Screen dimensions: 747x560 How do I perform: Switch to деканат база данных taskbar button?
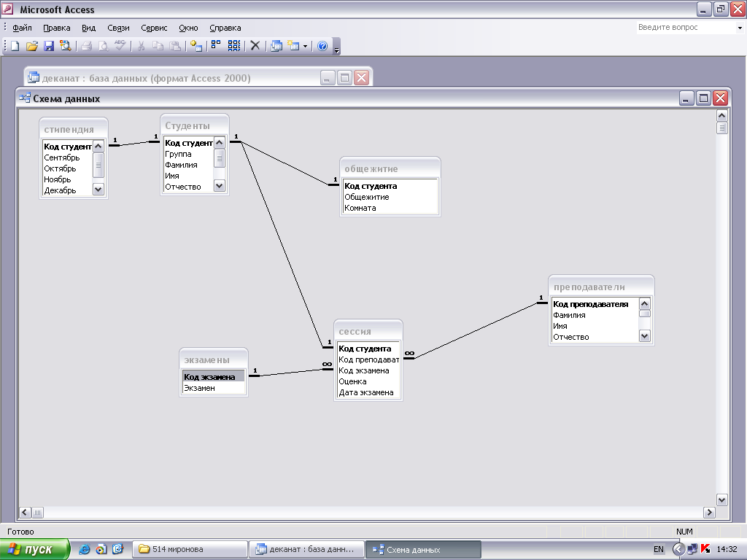[306, 549]
